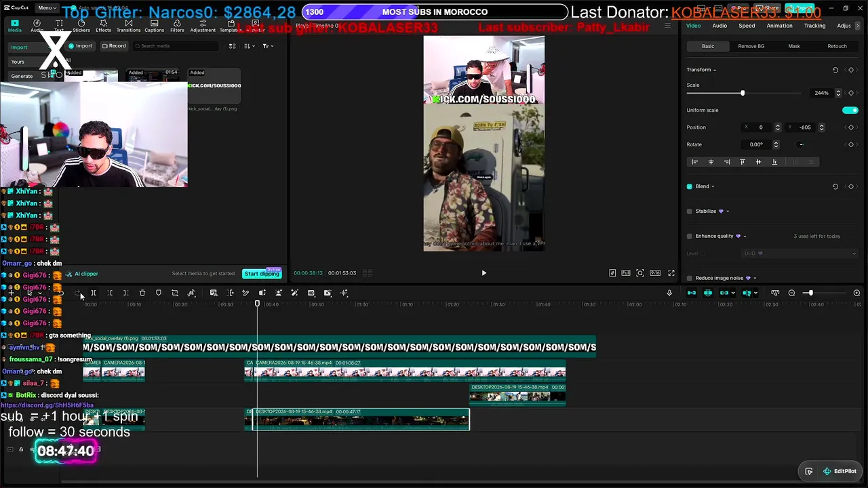Toggle the preview axis button
The image size is (868, 488).
pyautogui.click(x=747, y=293)
